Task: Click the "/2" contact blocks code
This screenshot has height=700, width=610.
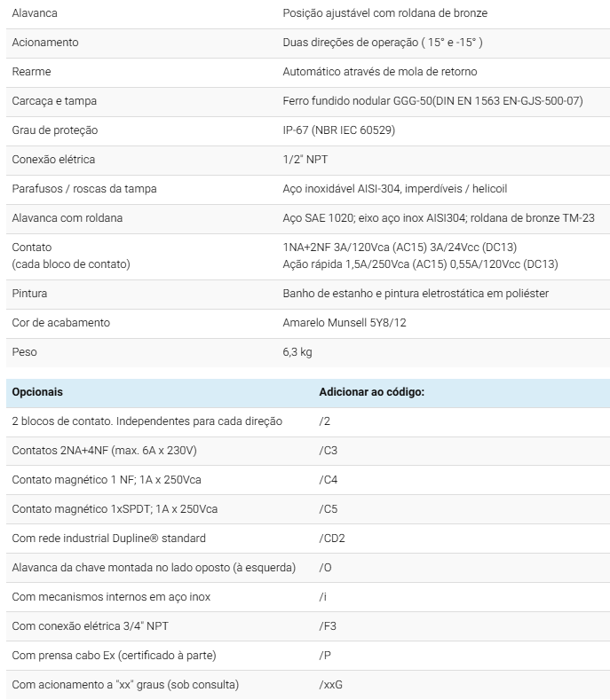Action: (324, 421)
